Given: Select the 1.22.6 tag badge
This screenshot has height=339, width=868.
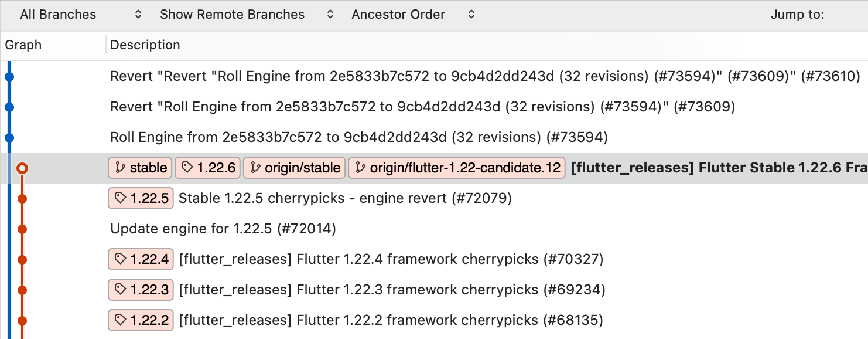Looking at the screenshot, I should pyautogui.click(x=208, y=168).
